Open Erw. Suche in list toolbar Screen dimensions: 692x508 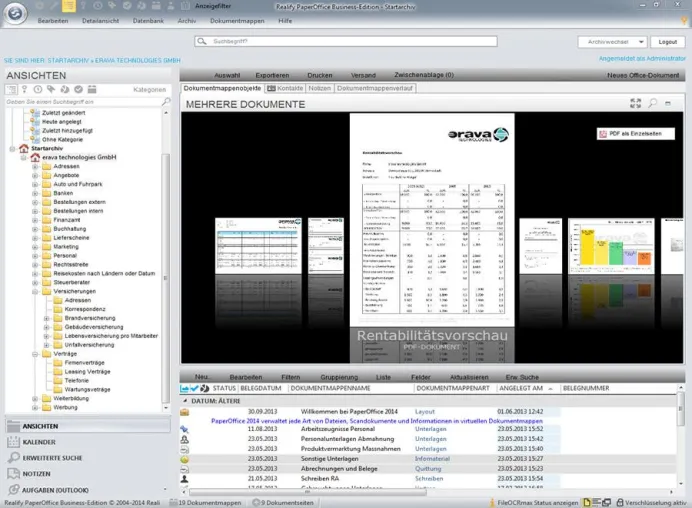point(522,377)
